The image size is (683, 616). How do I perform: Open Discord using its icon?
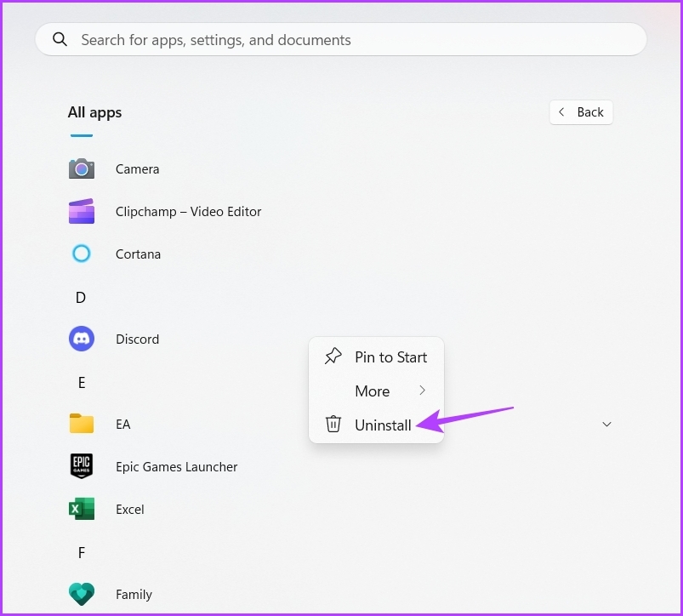coord(82,339)
